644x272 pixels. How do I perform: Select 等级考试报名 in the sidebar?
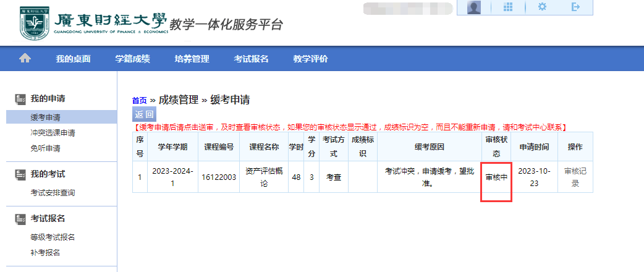[53, 237]
